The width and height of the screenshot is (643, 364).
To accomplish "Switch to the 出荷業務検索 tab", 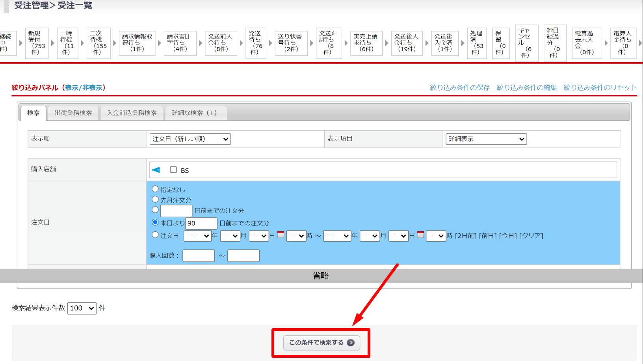I will click(73, 113).
